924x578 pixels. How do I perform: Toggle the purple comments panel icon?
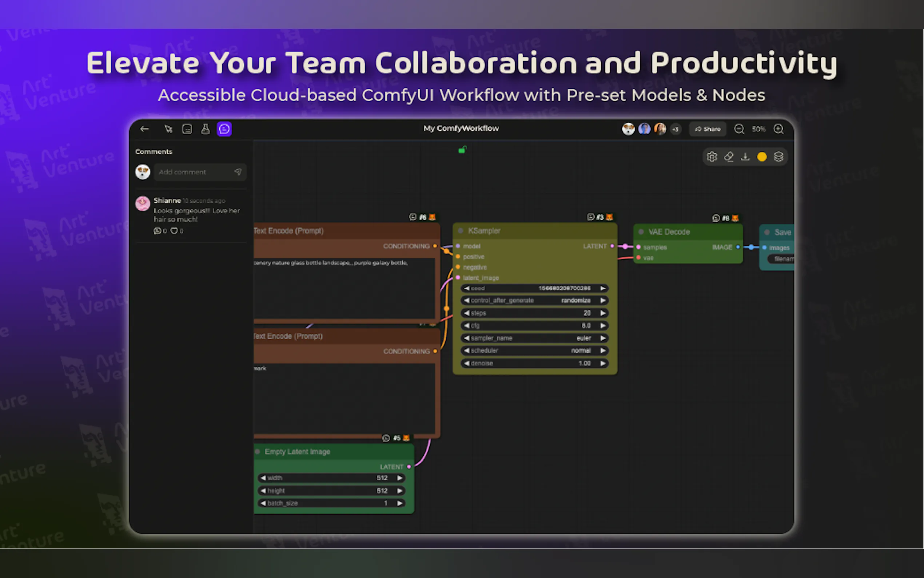pyautogui.click(x=224, y=129)
